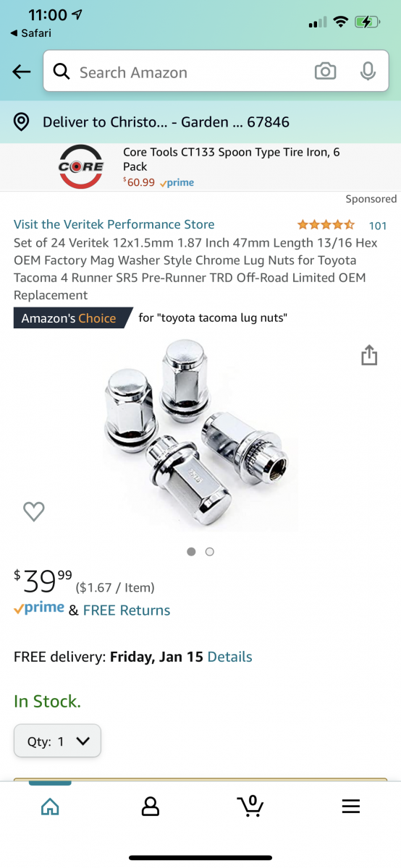This screenshot has width=401, height=868.
Task: Select second image carousel dot
Action: pyautogui.click(x=210, y=551)
